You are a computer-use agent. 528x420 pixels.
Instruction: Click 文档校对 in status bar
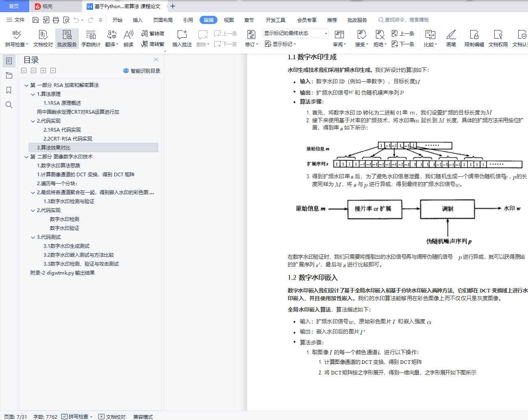(112, 417)
